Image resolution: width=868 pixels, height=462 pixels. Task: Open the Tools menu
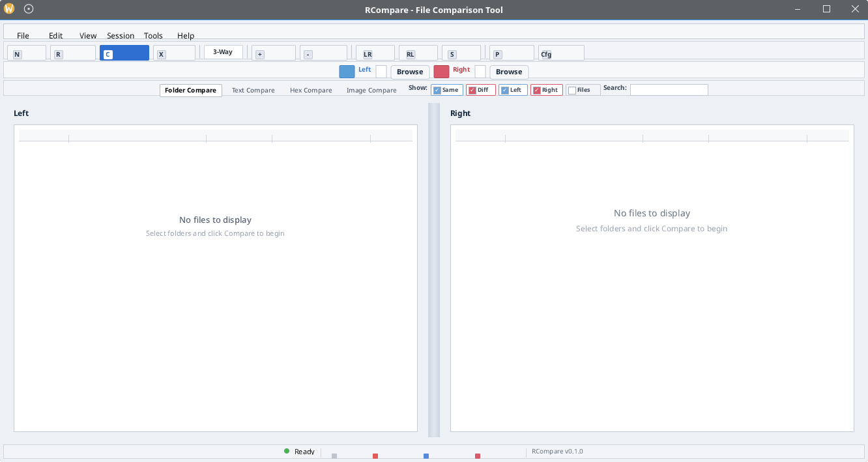click(153, 36)
